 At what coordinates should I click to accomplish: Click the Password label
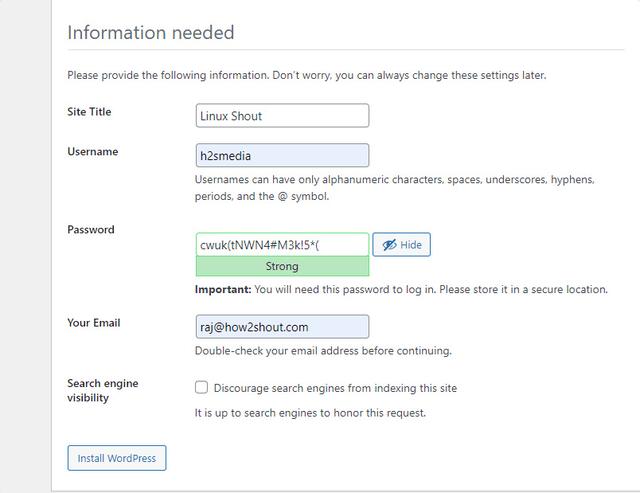click(x=91, y=230)
